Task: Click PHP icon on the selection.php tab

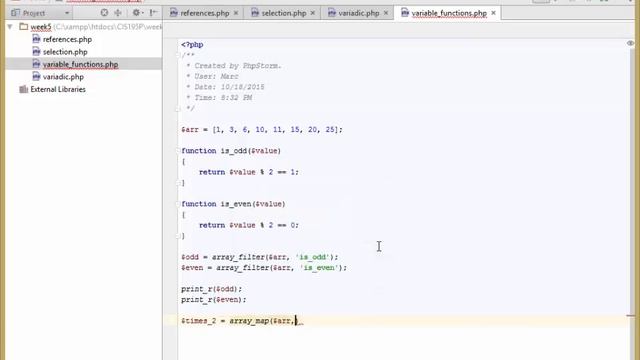Action: coord(255,13)
